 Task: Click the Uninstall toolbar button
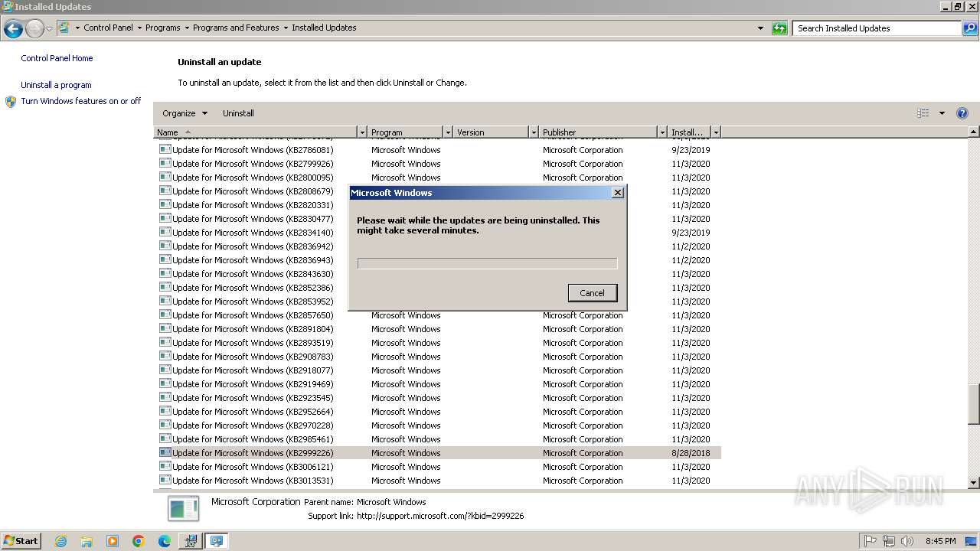[238, 113]
